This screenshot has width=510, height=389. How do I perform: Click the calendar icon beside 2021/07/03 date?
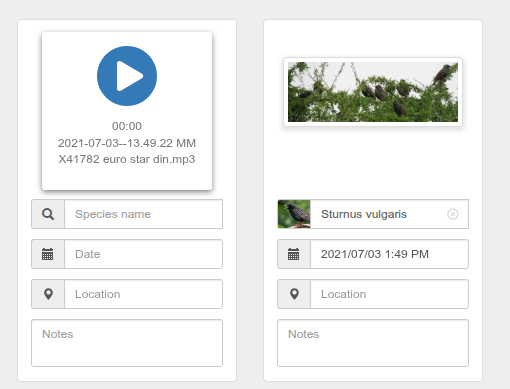[294, 254]
